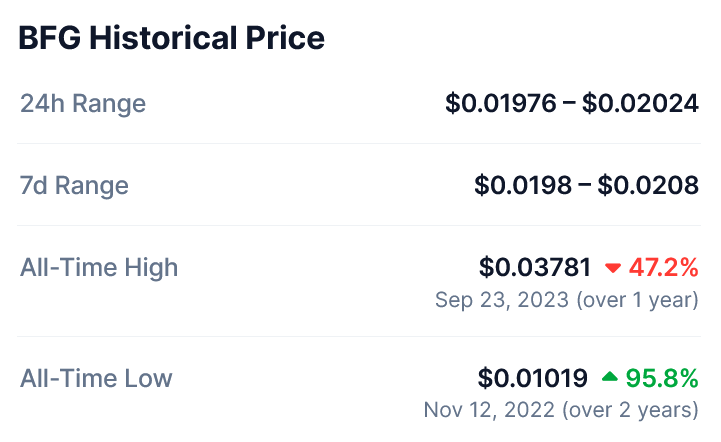721x442 pixels.
Task: Select the All-Time Low label
Action: click(x=96, y=378)
